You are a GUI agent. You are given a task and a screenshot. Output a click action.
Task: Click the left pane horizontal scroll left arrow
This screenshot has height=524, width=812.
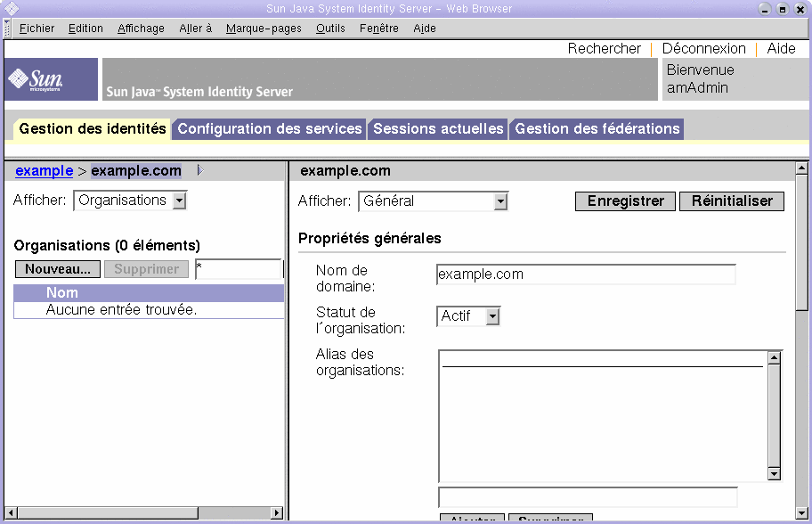coord(11,513)
